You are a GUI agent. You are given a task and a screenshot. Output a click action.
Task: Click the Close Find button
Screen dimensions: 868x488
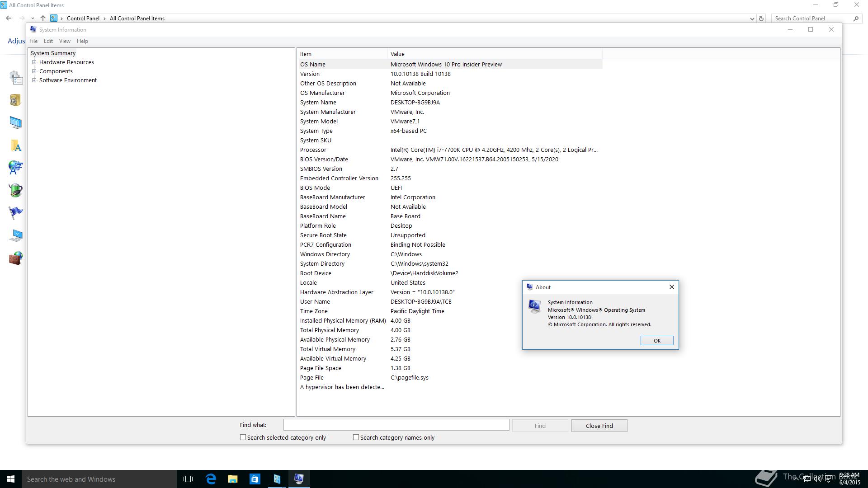tap(599, 426)
